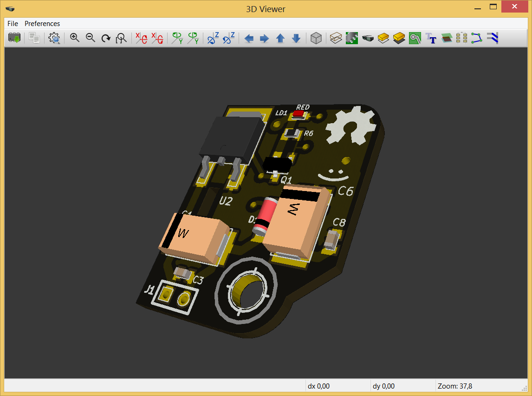Click the first green Y-axis rotation icon
This screenshot has height=396, width=532.
click(177, 38)
